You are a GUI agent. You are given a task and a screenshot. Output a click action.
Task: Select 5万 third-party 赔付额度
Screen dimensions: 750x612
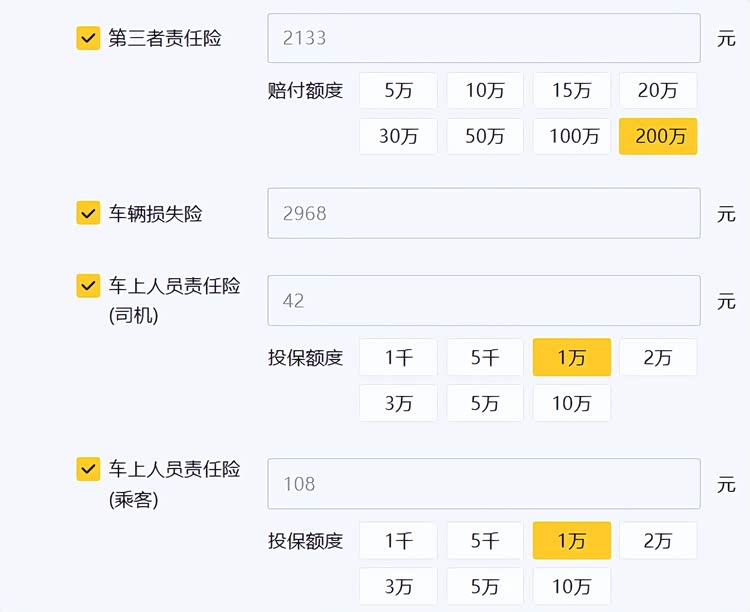click(x=398, y=91)
